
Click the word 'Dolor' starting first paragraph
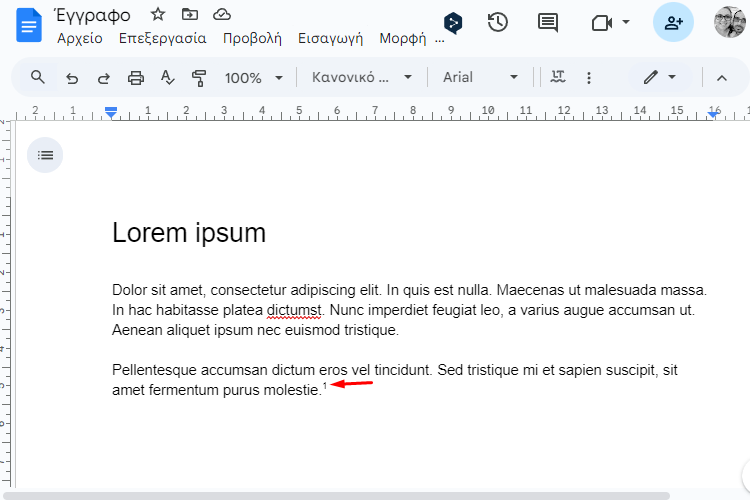click(x=129, y=290)
